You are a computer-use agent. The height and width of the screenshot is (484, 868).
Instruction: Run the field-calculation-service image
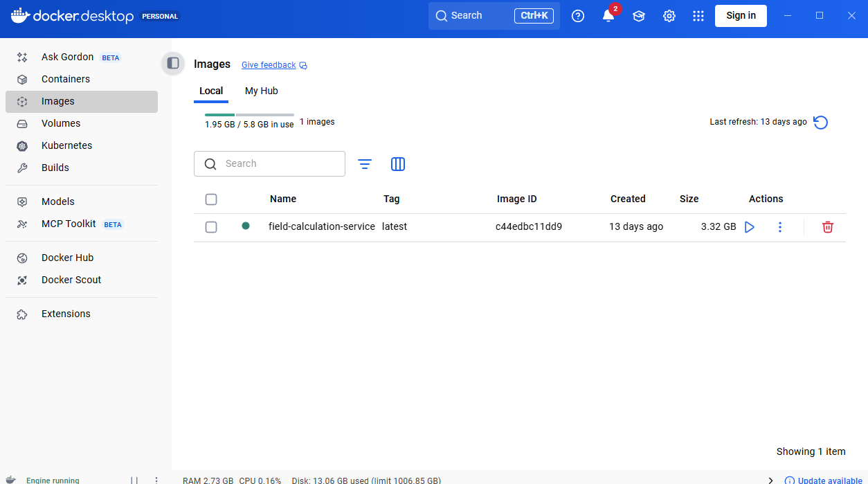[750, 227]
